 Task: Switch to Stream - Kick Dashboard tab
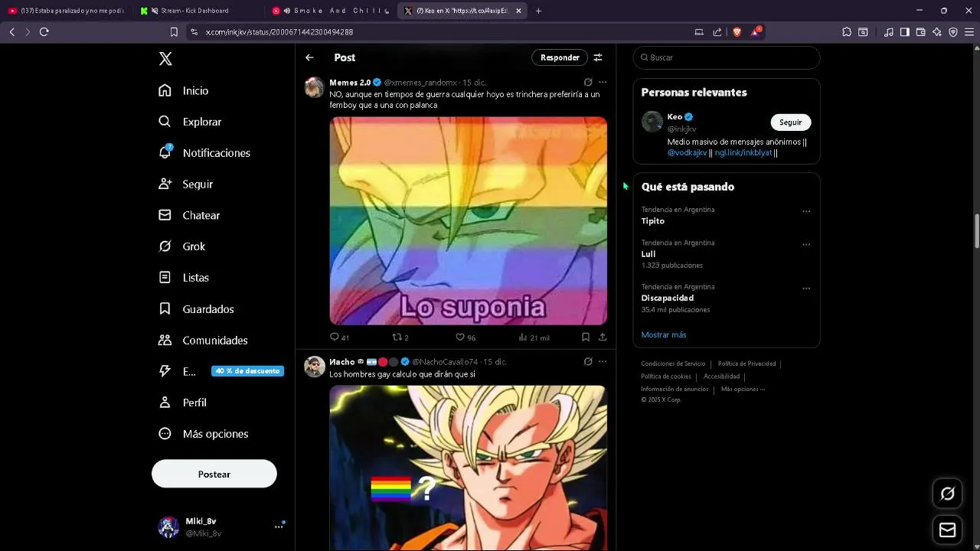[x=198, y=11]
